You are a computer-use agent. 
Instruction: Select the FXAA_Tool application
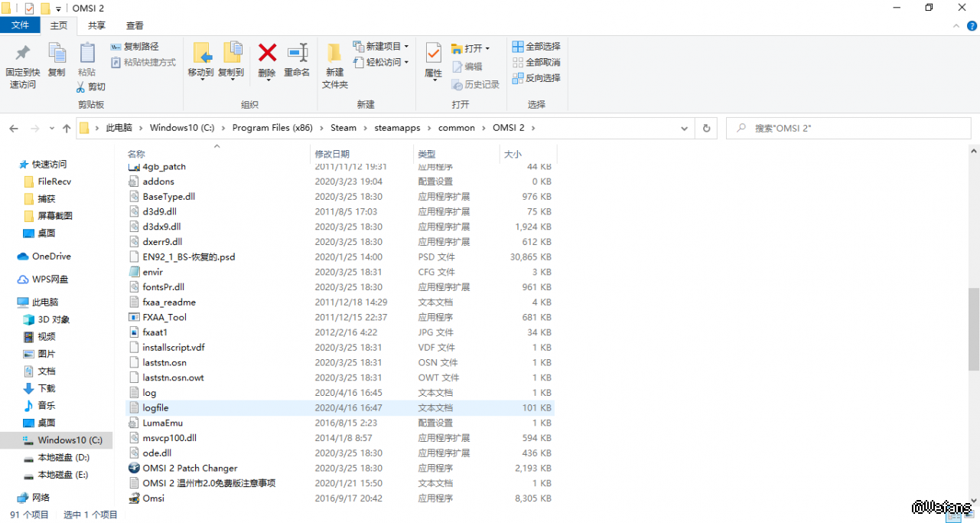point(339,317)
